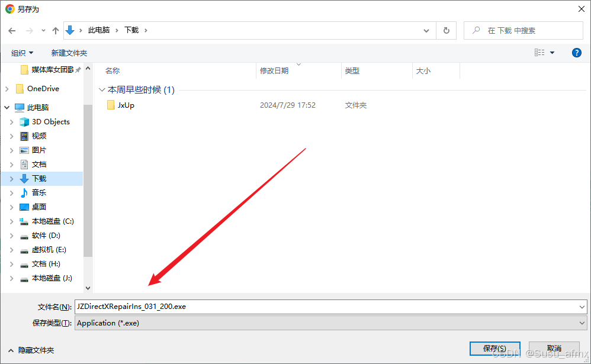Click the blue download arrow in address bar
This screenshot has width=591, height=364.
point(70,30)
